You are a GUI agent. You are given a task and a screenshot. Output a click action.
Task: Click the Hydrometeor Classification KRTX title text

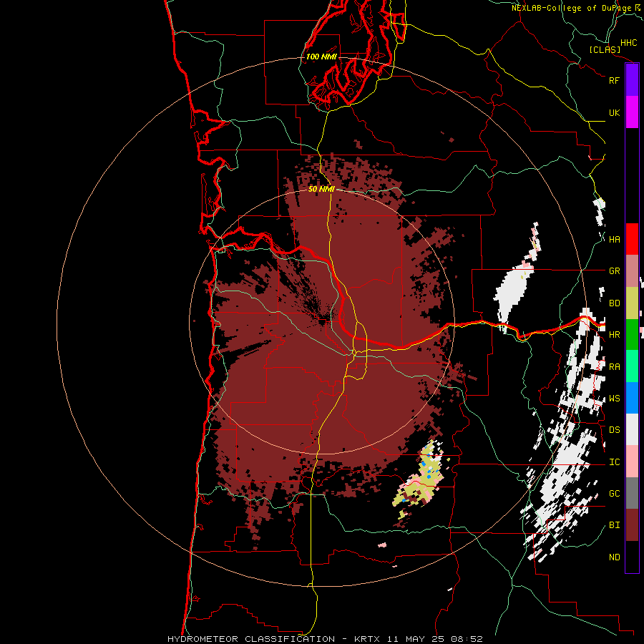coord(325,639)
